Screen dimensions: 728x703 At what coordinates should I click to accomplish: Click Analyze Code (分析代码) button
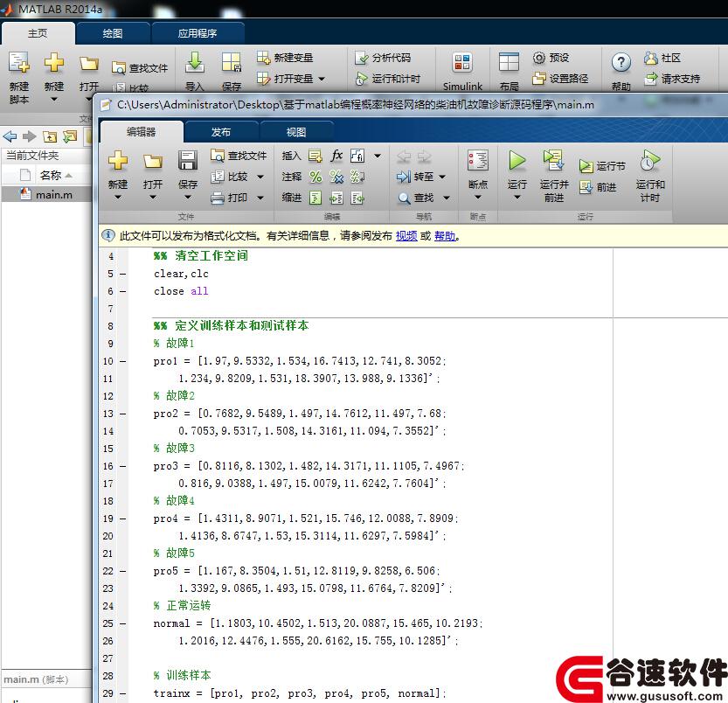pyautogui.click(x=383, y=58)
